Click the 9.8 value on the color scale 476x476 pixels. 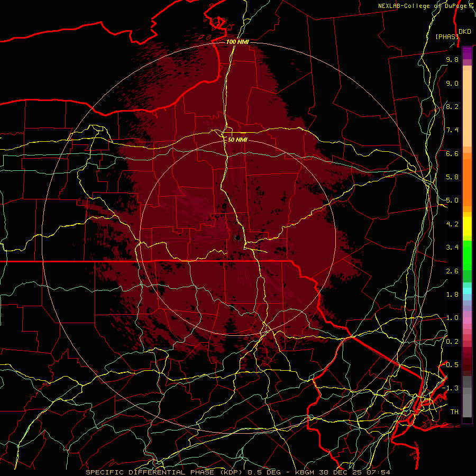tap(452, 59)
